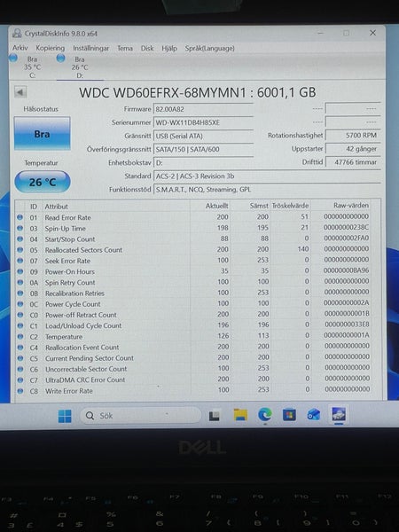Click the status dot for Write Error Rate
The height and width of the screenshot is (532, 399).
(20, 391)
